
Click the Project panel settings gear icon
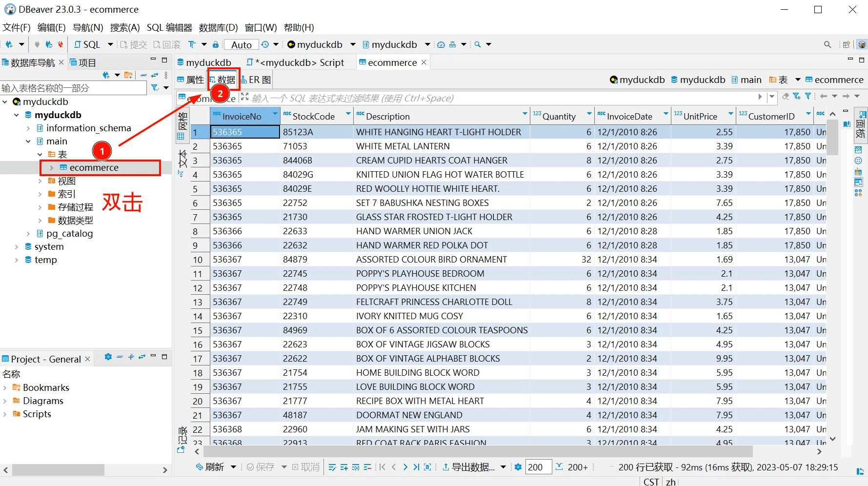[x=108, y=357]
